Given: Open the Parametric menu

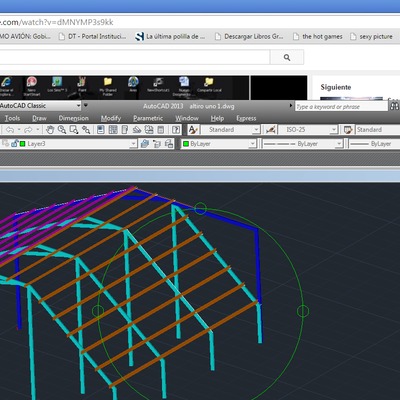Looking at the screenshot, I should (148, 118).
